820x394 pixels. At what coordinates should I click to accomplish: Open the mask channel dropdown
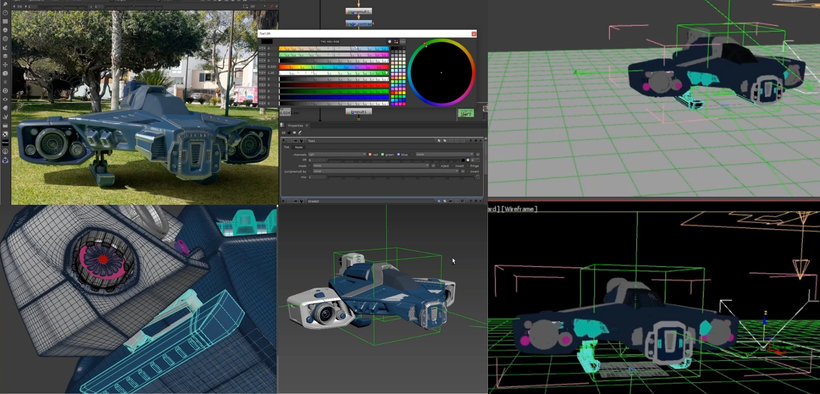pos(371,166)
